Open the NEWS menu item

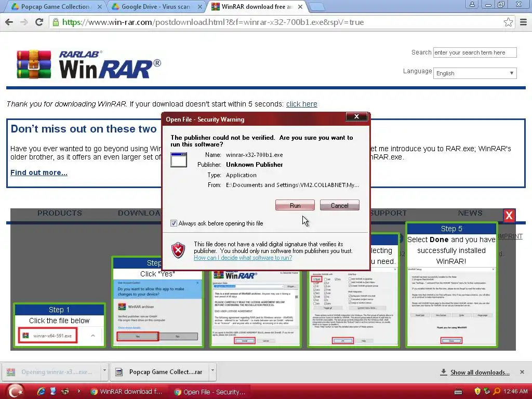[470, 213]
